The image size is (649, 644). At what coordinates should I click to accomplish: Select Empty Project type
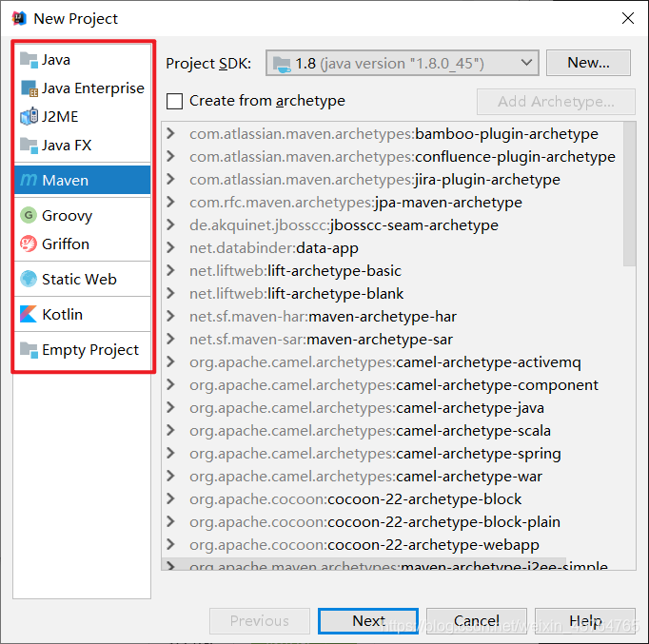[x=83, y=350]
